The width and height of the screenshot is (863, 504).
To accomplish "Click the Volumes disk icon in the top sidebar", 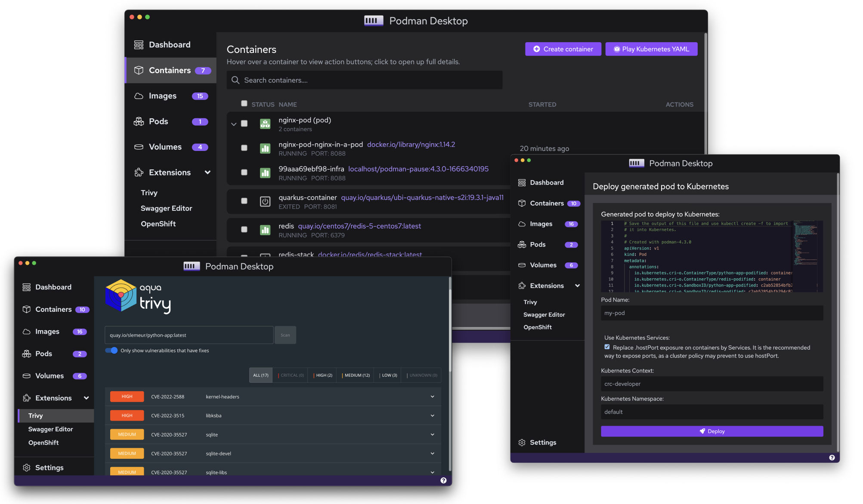I will point(139,147).
